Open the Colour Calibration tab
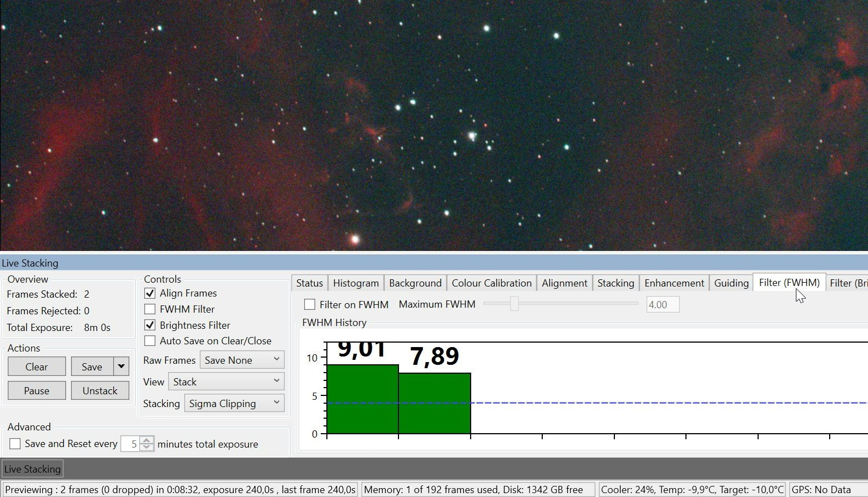This screenshot has height=497, width=868. click(492, 283)
